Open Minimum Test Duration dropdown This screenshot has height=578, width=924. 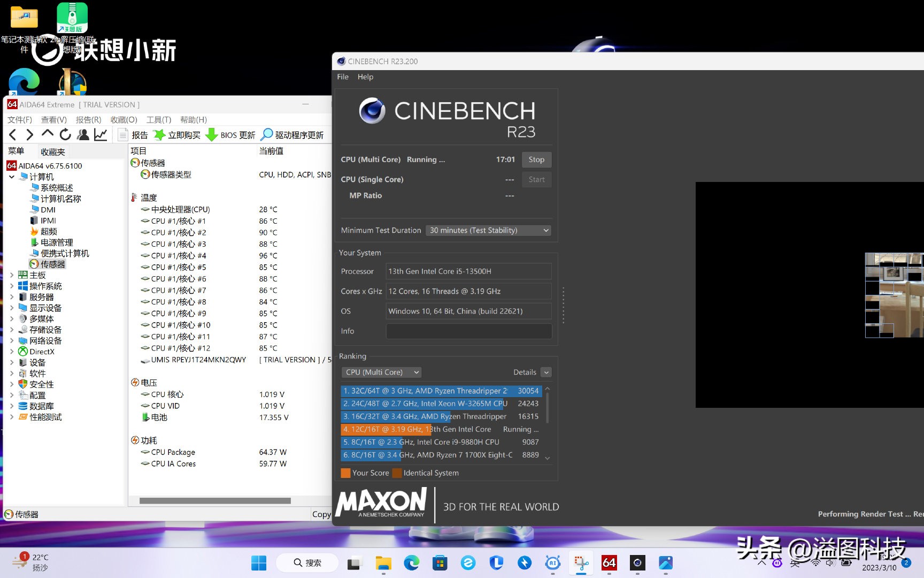(x=489, y=230)
